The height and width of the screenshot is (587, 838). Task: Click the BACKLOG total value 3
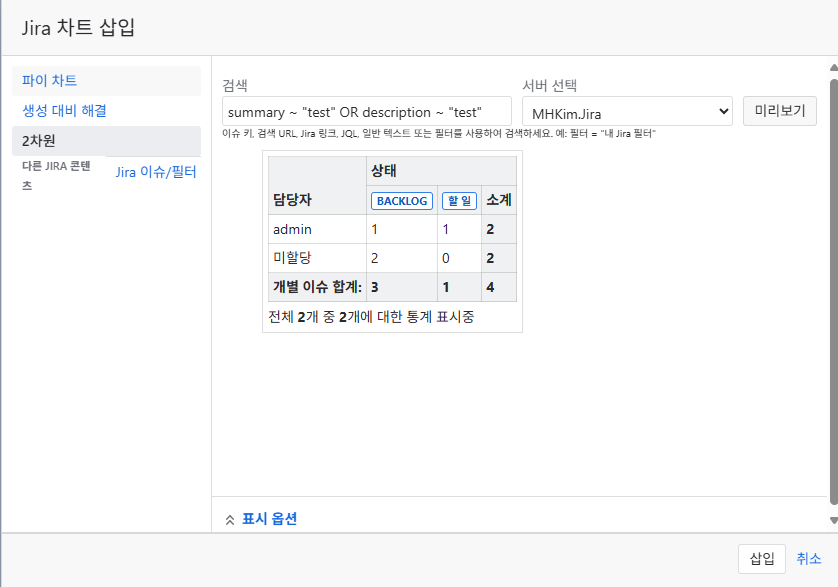point(375,287)
